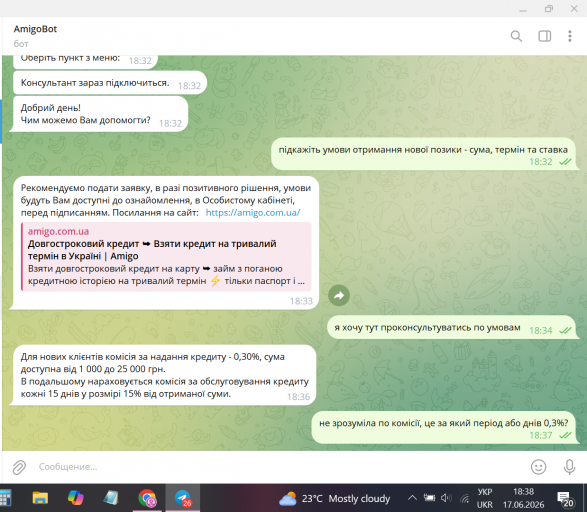The height and width of the screenshot is (512, 587).
Task: Record a voice message with microphone
Action: [569, 467]
